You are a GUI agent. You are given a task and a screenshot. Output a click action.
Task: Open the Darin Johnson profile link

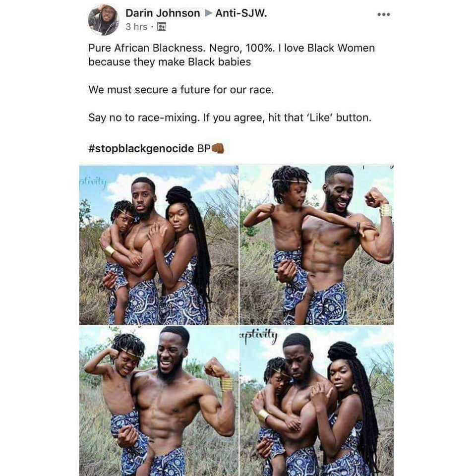(x=163, y=13)
